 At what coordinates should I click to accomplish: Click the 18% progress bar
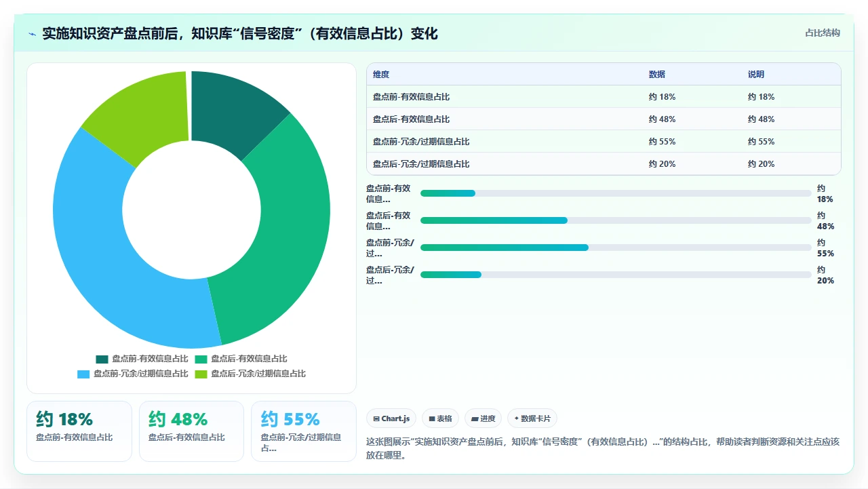pyautogui.click(x=616, y=193)
